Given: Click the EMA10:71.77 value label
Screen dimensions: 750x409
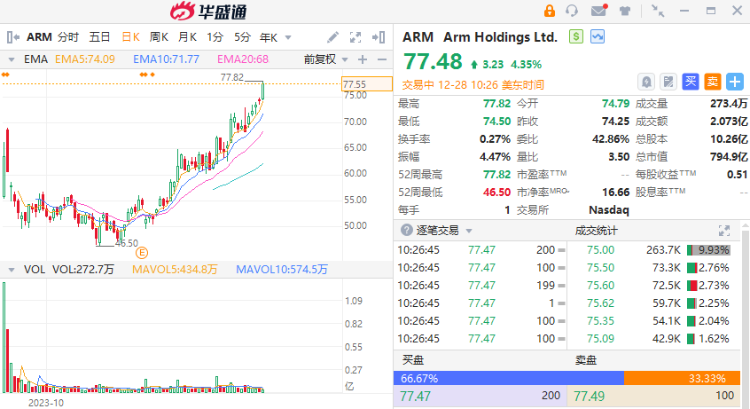Looking at the screenshot, I should coord(166,59).
